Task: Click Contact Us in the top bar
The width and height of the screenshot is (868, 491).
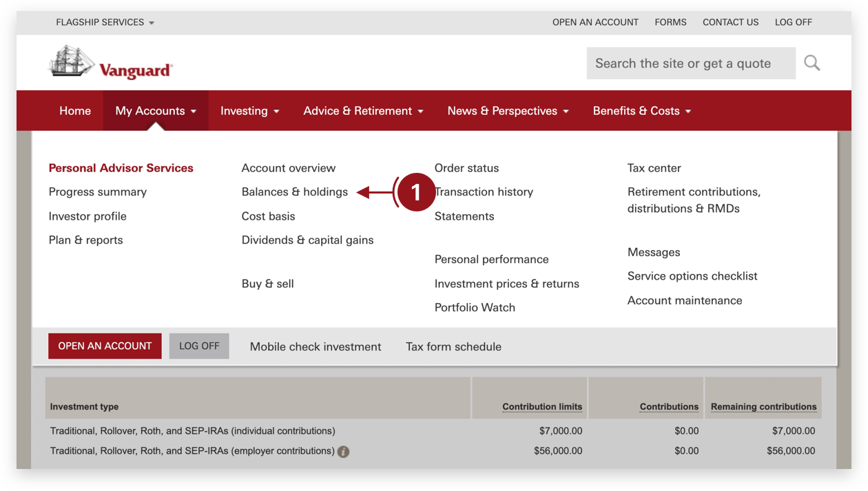Action: coord(730,21)
